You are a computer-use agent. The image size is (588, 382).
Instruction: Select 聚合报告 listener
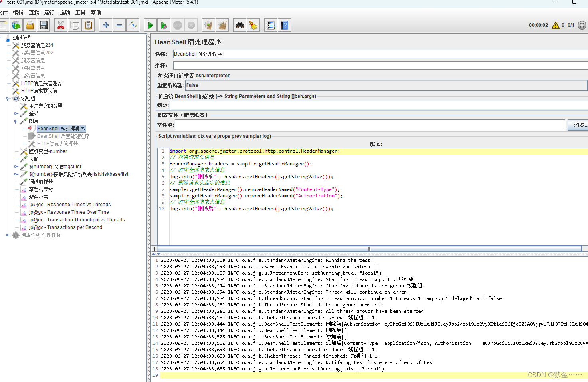[x=38, y=197]
